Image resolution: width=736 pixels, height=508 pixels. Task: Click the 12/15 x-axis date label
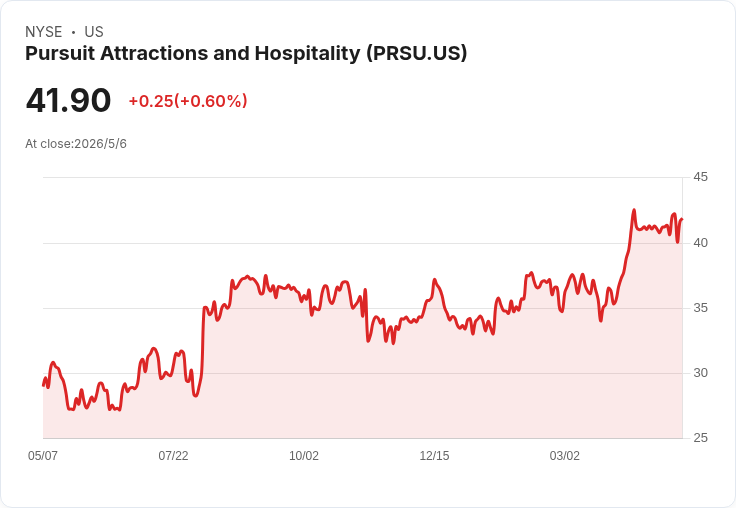(x=434, y=456)
